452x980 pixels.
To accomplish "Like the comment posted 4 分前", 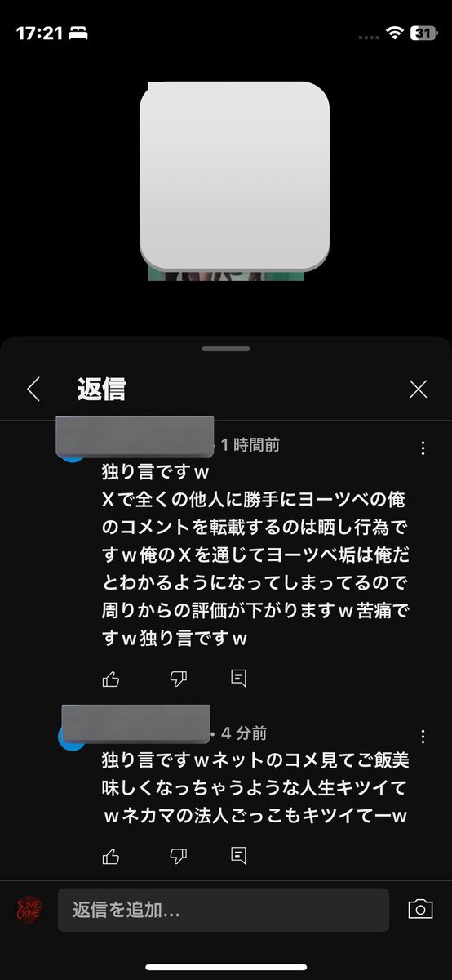I will 111,856.
